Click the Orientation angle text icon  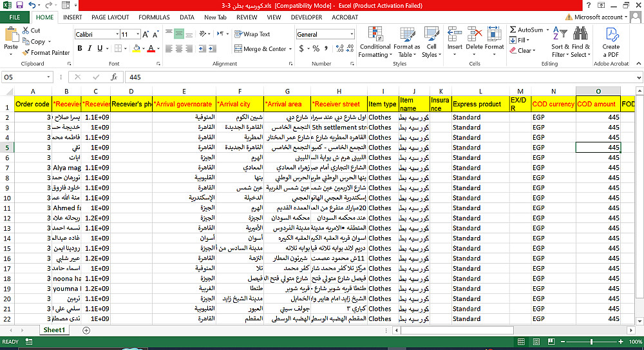tap(202, 34)
